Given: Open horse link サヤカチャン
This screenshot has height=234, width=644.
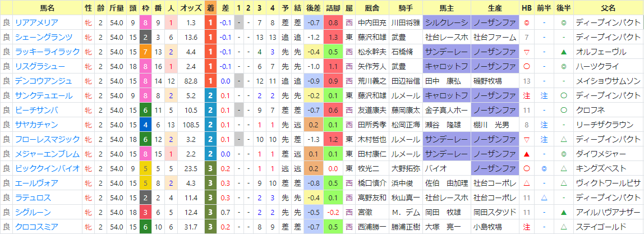Looking at the screenshot, I should tap(36, 125).
